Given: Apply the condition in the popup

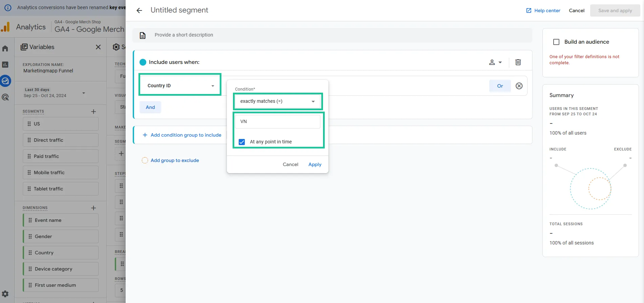Looking at the screenshot, I should point(315,165).
